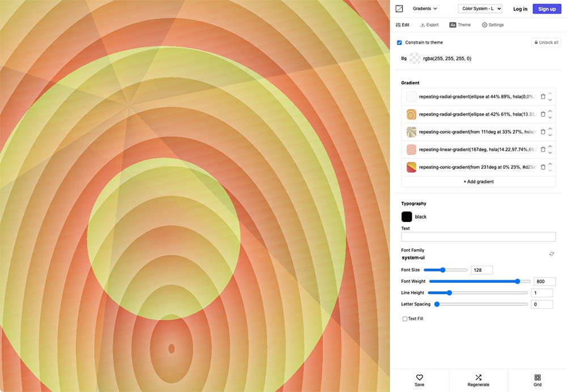
Task: Click the Font Size value field 128
Action: click(481, 270)
